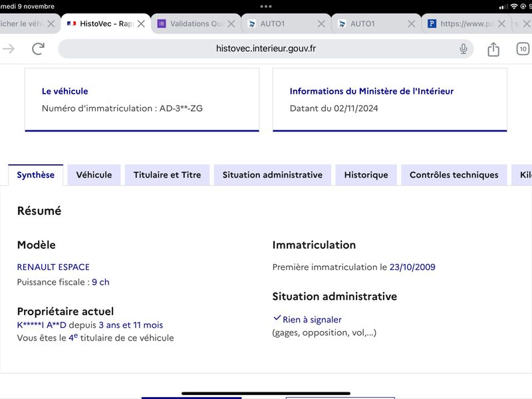This screenshot has width=532, height=399.
Task: Click '3 ans et 11 mois' duration
Action: pyautogui.click(x=130, y=325)
